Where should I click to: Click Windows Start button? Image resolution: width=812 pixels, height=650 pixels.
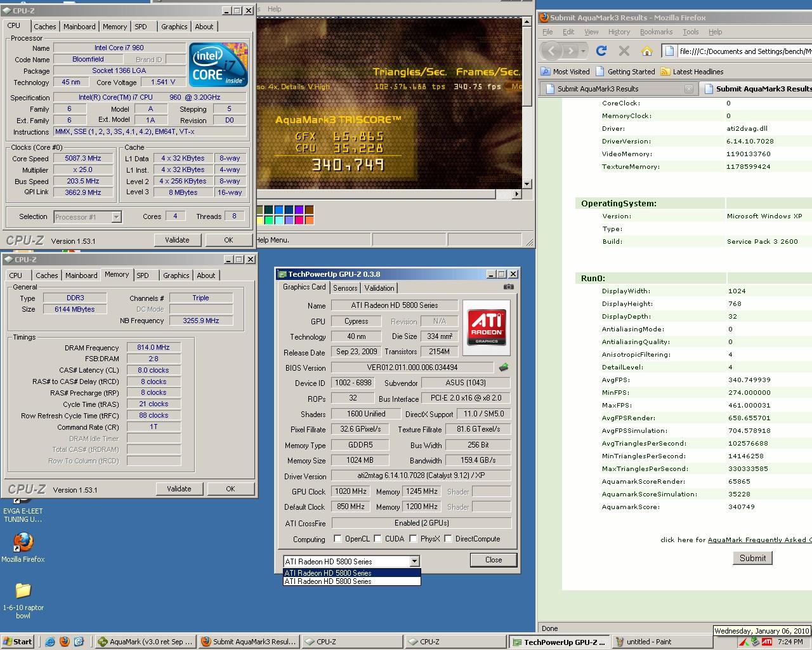click(x=18, y=642)
